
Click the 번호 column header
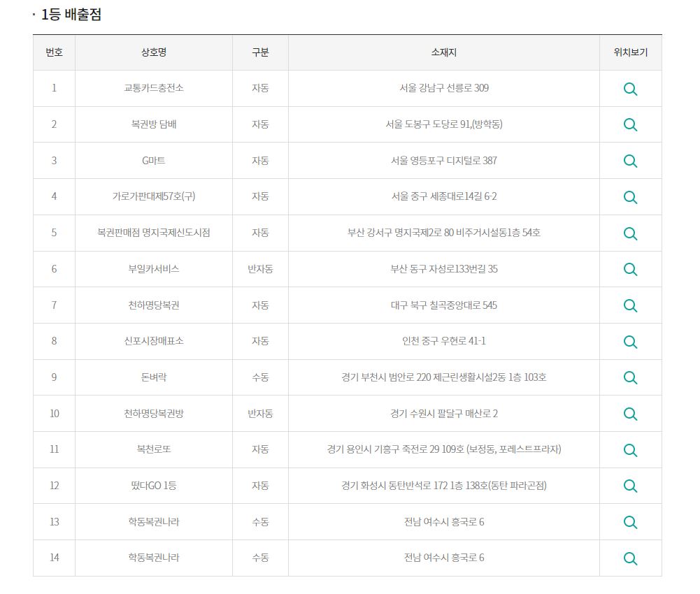(54, 52)
